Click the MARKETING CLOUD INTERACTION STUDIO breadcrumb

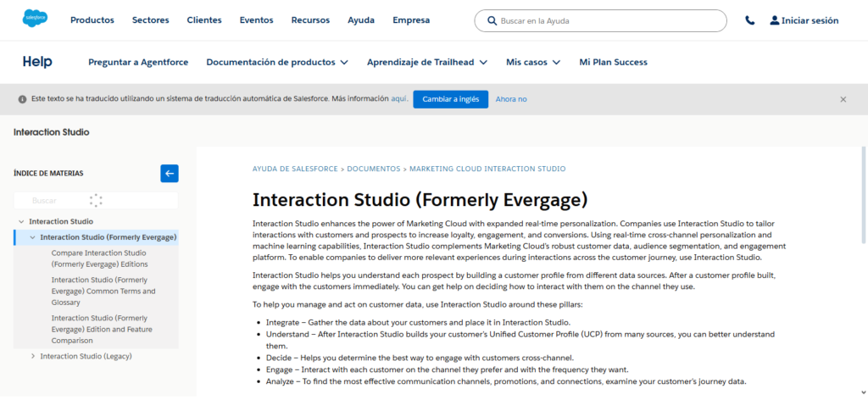[487, 169]
